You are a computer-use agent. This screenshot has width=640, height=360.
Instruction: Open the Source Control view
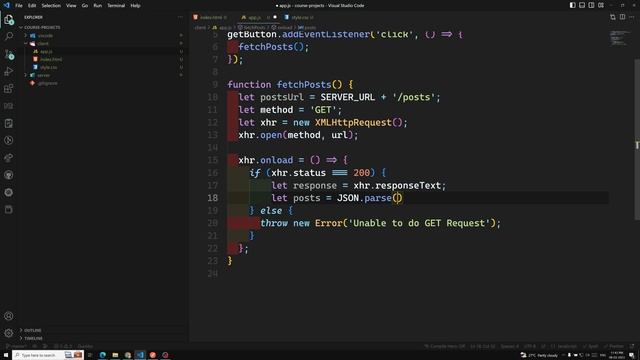point(9,54)
